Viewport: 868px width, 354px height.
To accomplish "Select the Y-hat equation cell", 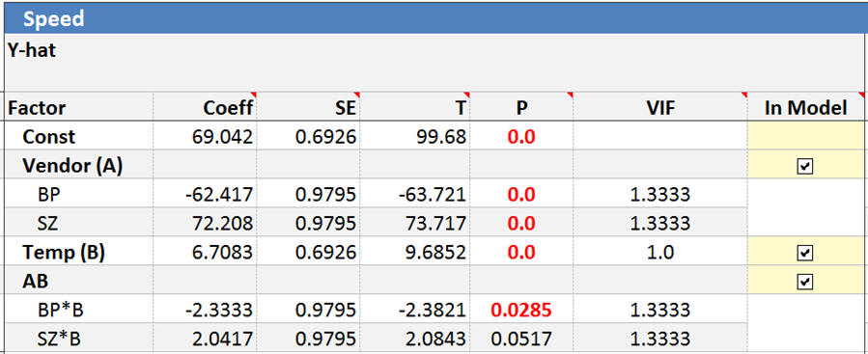I will click(x=435, y=62).
